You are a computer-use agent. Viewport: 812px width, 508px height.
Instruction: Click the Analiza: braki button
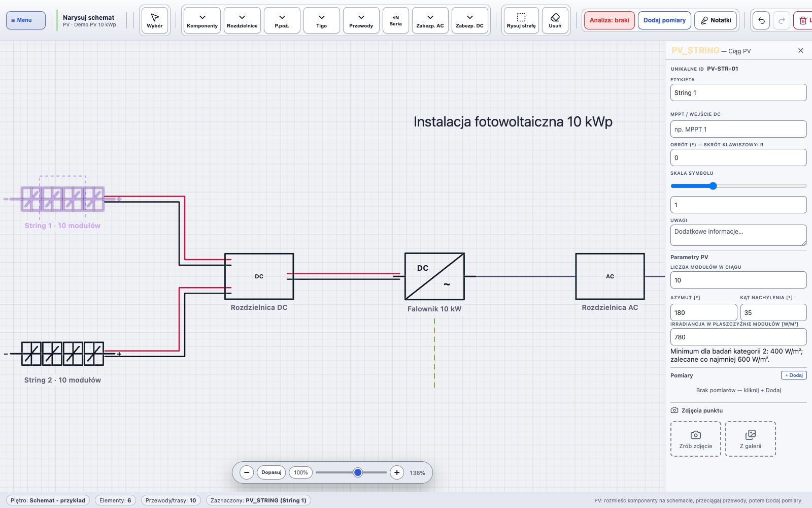pos(609,20)
